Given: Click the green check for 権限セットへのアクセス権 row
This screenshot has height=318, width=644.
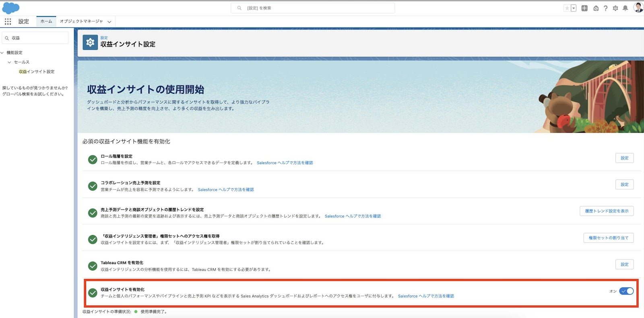Looking at the screenshot, I should pyautogui.click(x=93, y=240).
